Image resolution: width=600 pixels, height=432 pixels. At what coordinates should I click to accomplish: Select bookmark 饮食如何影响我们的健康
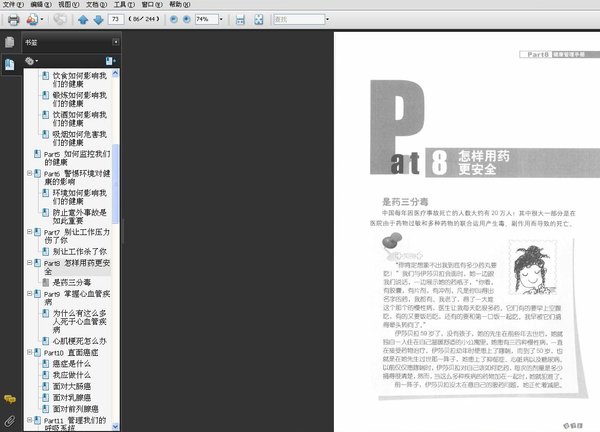click(x=80, y=80)
